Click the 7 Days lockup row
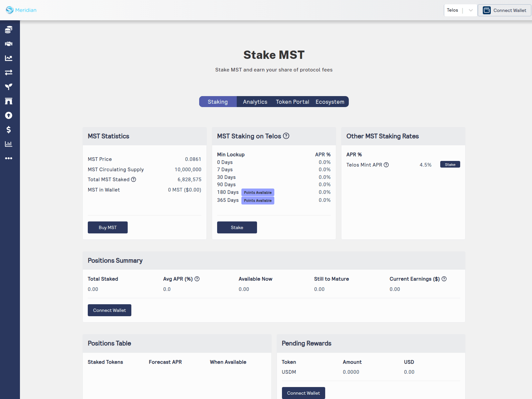Image resolution: width=532 pixels, height=399 pixels. pos(274,170)
